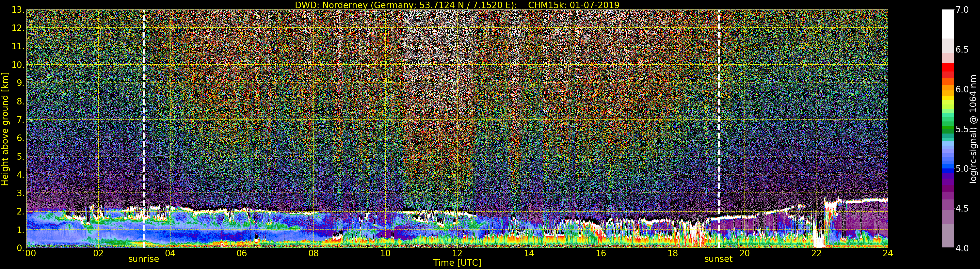Click the 'sunset' label below the axis
Image resolution: width=980 pixels, height=269 pixels.
[x=718, y=259]
